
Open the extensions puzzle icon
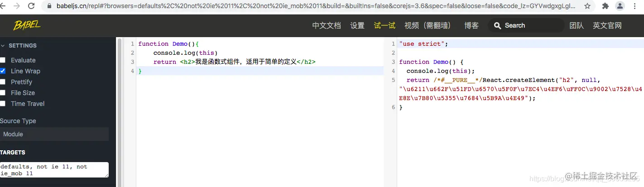tap(605, 6)
